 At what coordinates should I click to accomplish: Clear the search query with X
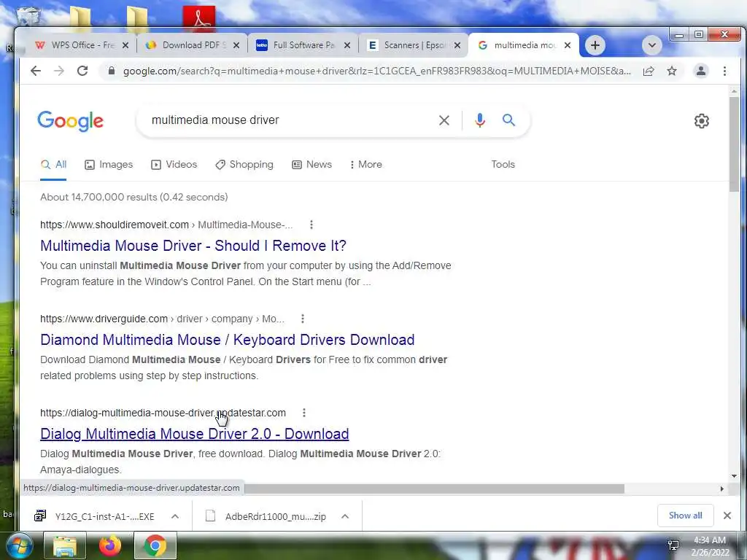point(444,120)
